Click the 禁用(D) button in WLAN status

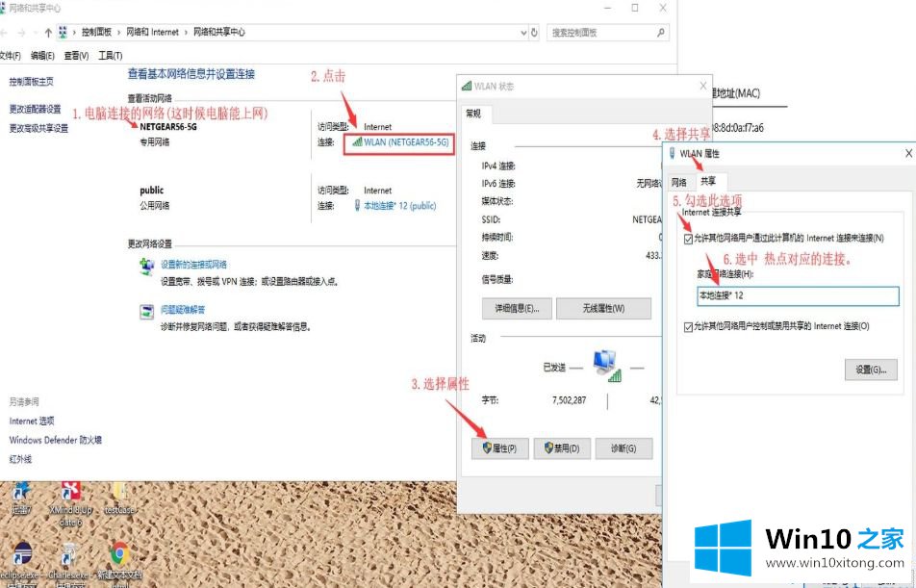[562, 448]
